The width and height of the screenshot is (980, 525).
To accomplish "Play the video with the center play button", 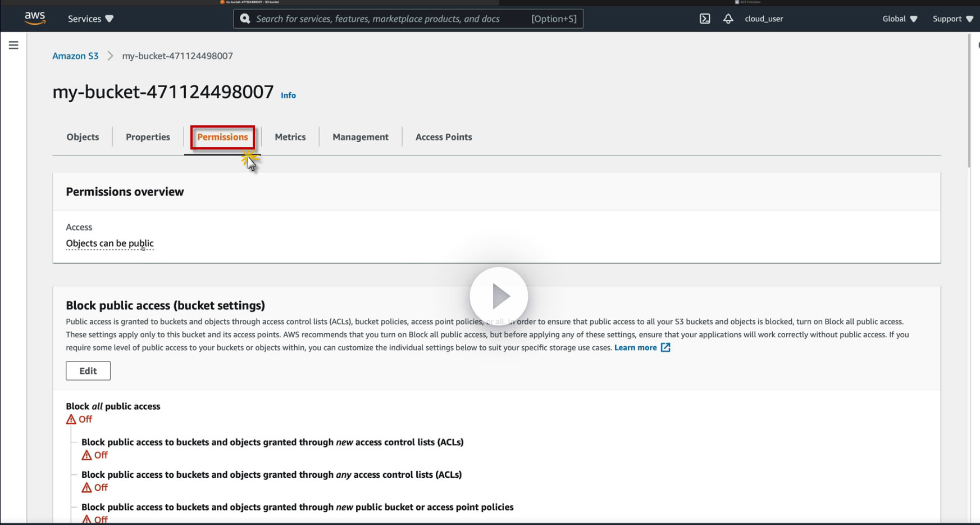I will tap(499, 296).
